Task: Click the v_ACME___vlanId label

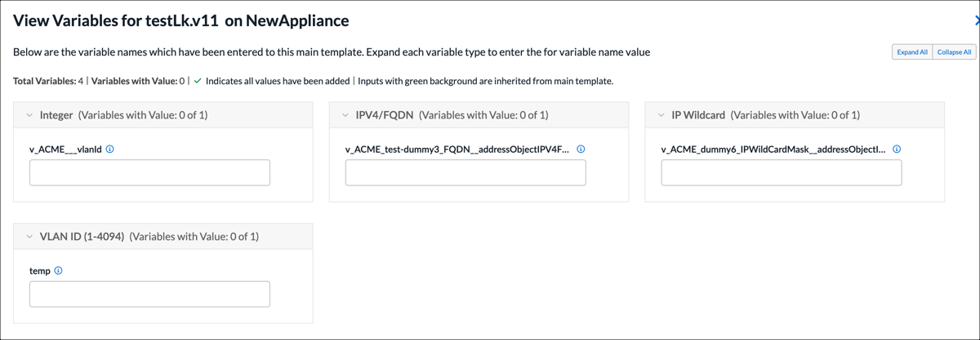Action: coord(65,150)
